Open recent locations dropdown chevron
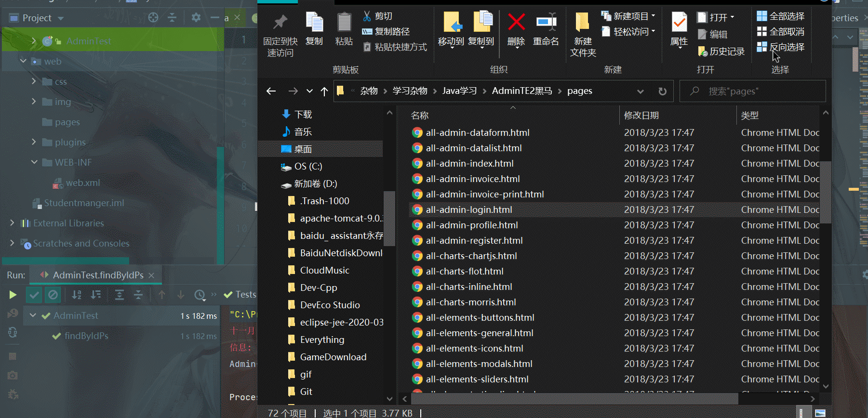 309,91
